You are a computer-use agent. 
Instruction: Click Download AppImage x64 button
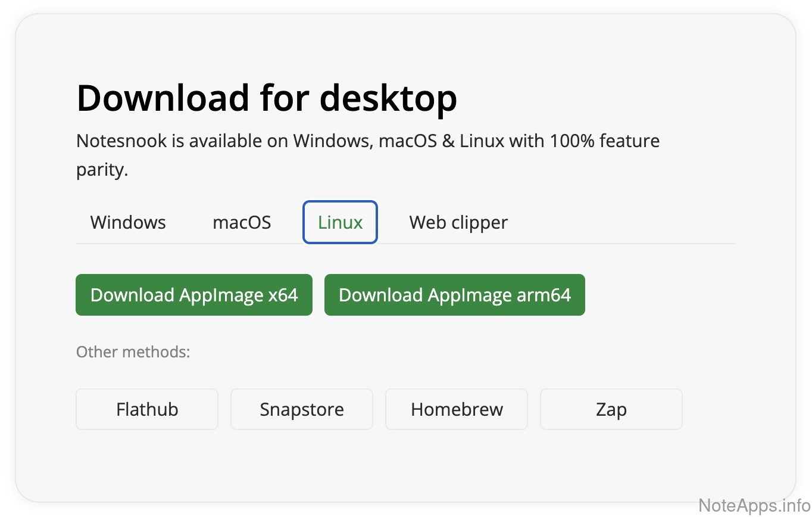(194, 295)
